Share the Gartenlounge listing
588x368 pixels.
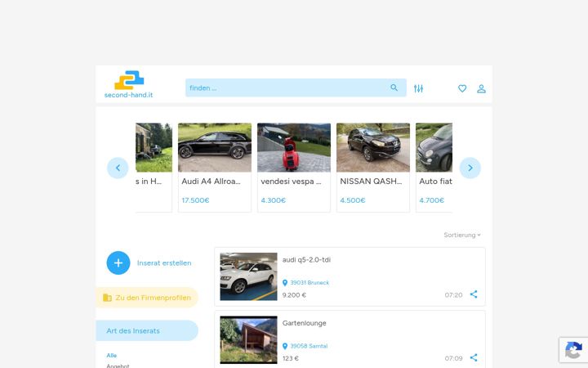474,357
